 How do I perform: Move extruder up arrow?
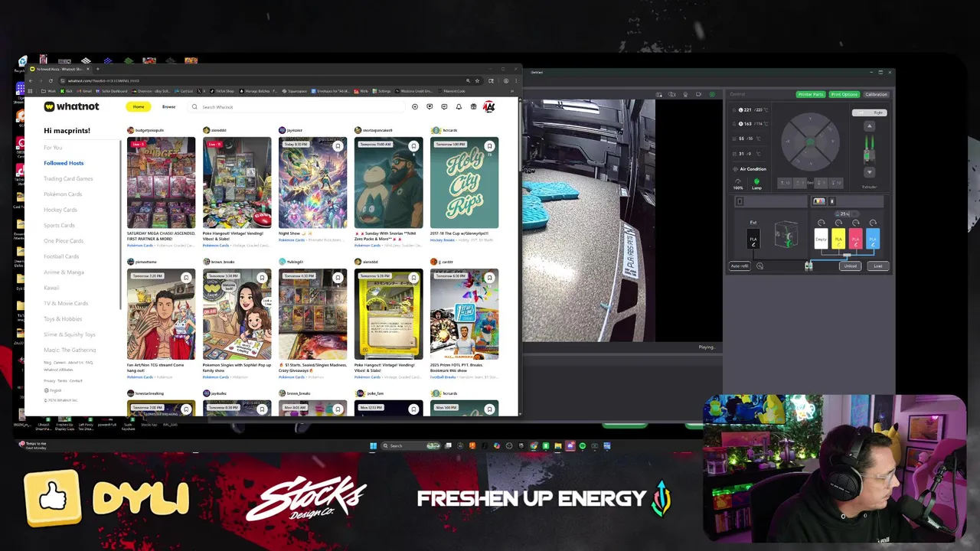click(x=869, y=126)
